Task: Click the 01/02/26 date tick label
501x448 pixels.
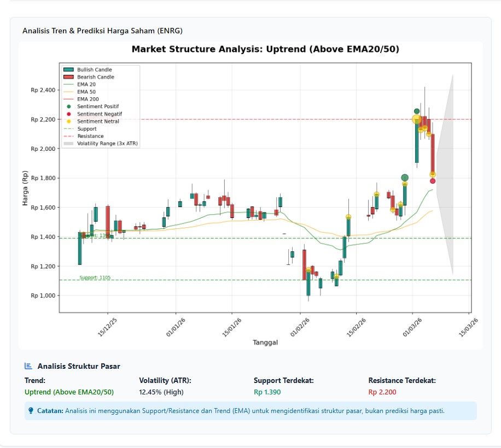Action: click(300, 327)
